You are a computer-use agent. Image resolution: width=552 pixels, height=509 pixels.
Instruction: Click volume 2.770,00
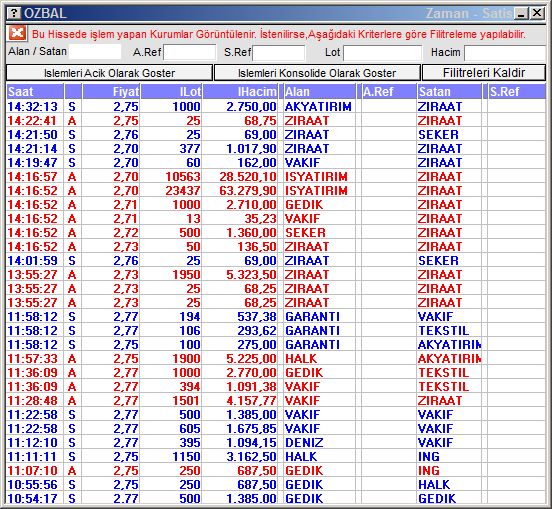click(251, 372)
